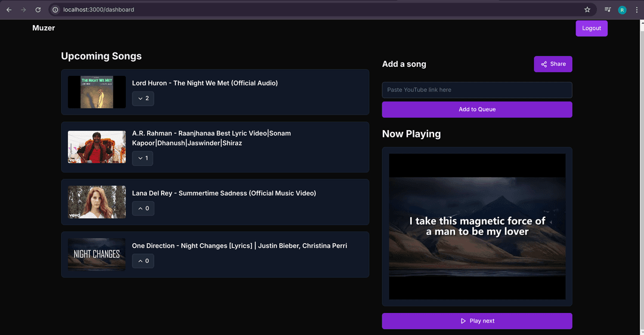Go back using browser back arrow
Image resolution: width=644 pixels, height=335 pixels.
(x=9, y=10)
